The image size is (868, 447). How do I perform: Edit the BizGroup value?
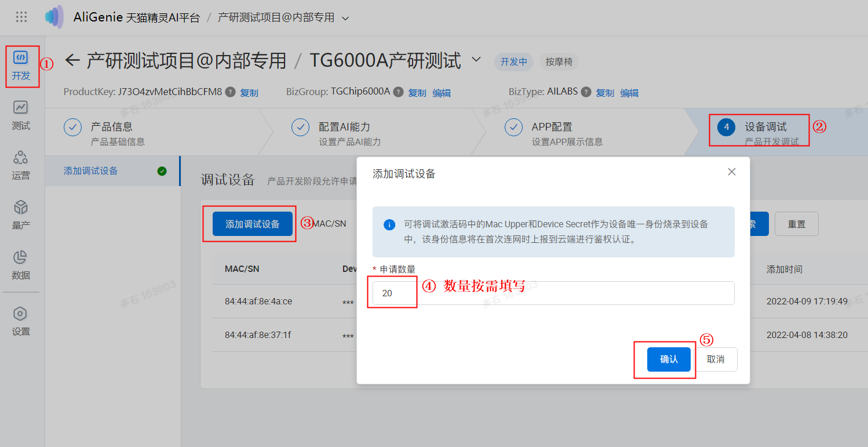pyautogui.click(x=442, y=93)
